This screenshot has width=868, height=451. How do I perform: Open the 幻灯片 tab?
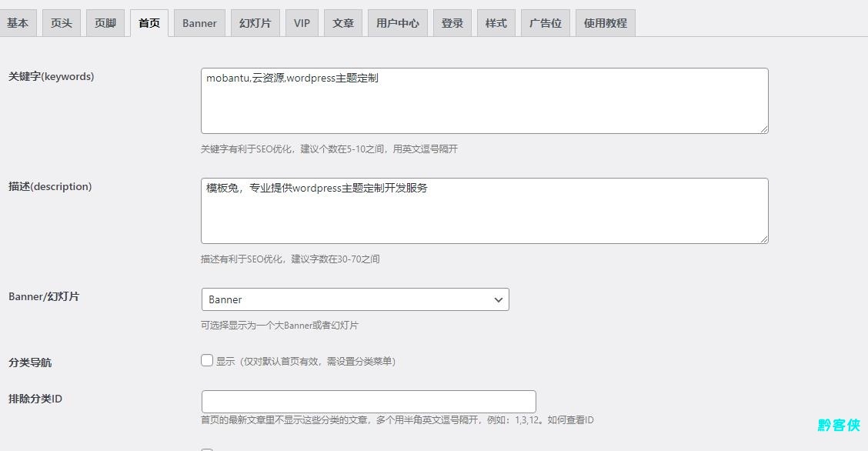pos(255,23)
